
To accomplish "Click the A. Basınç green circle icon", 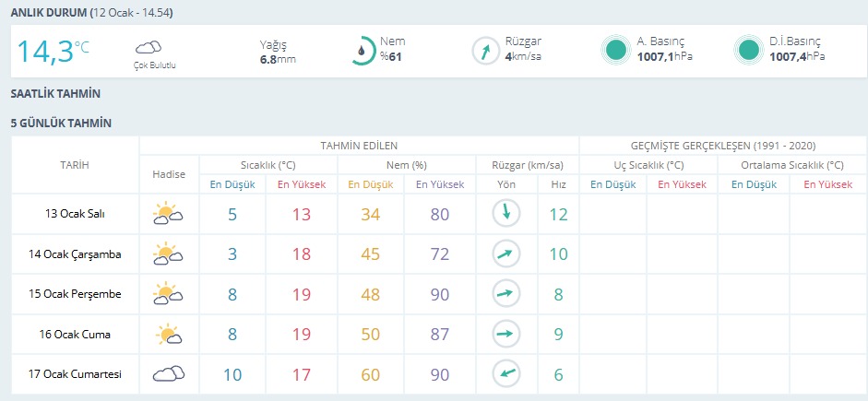I will 615,51.
